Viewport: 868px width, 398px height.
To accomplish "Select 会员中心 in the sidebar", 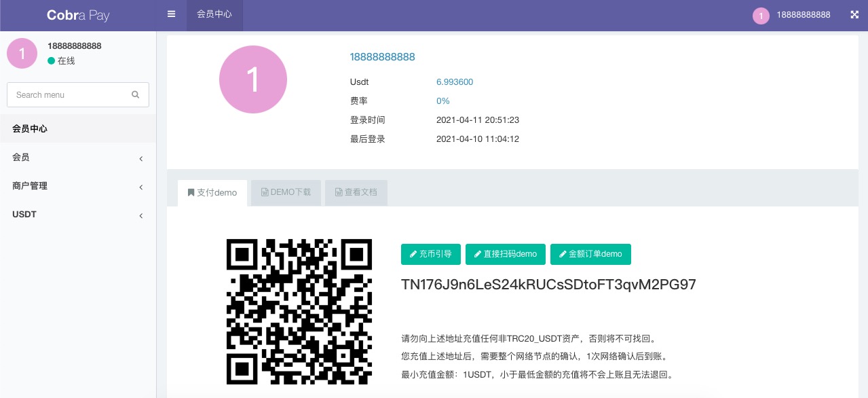I will 78,128.
